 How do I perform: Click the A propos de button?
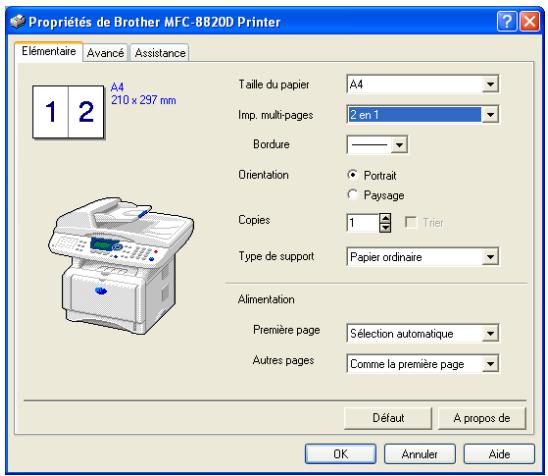[x=482, y=418]
